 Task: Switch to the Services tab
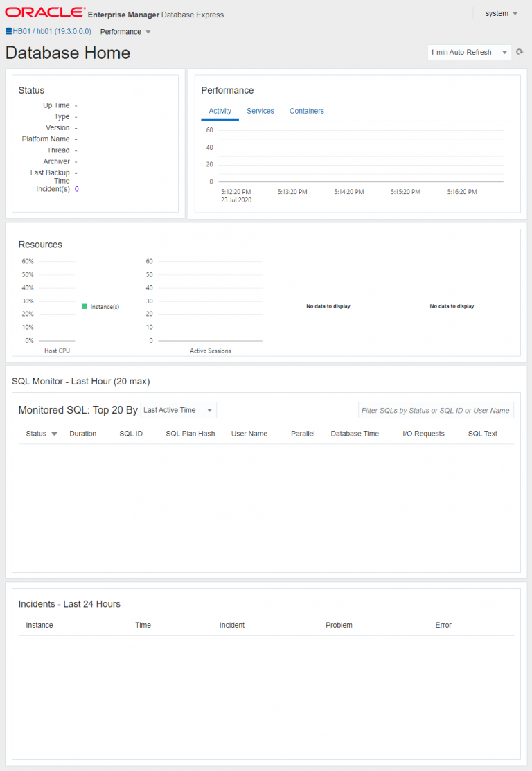tap(260, 111)
